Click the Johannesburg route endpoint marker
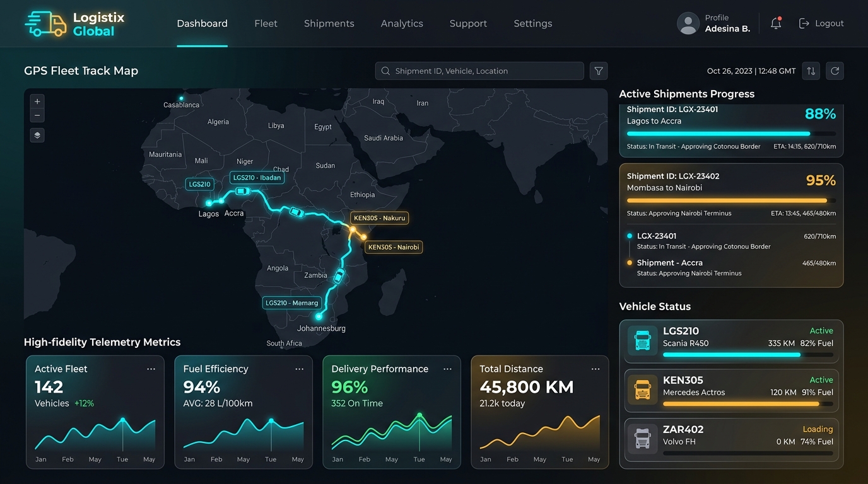The image size is (868, 484). [x=319, y=316]
